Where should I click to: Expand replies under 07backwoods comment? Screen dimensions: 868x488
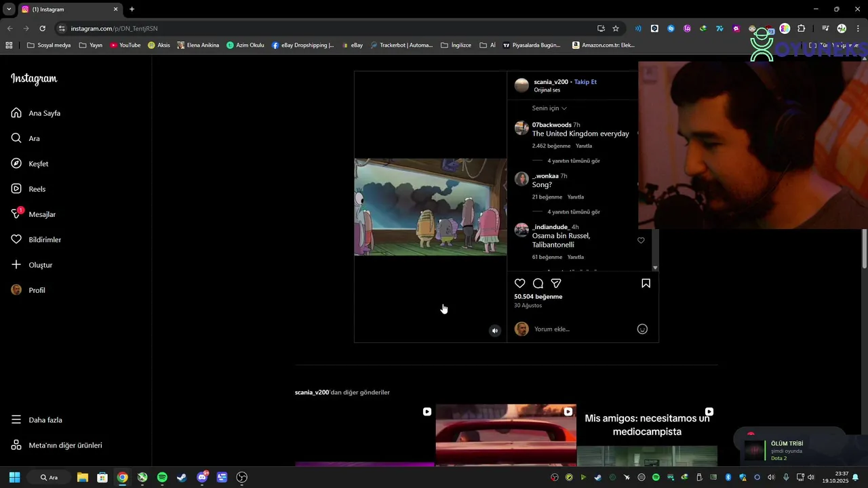574,161
